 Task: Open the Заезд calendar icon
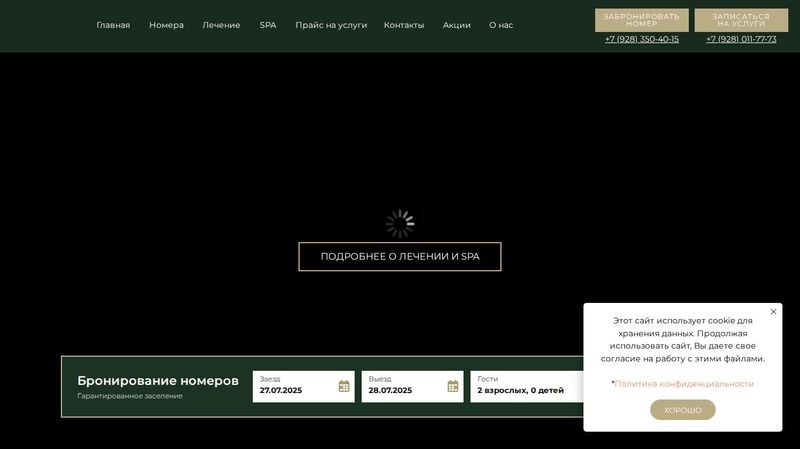(x=344, y=386)
